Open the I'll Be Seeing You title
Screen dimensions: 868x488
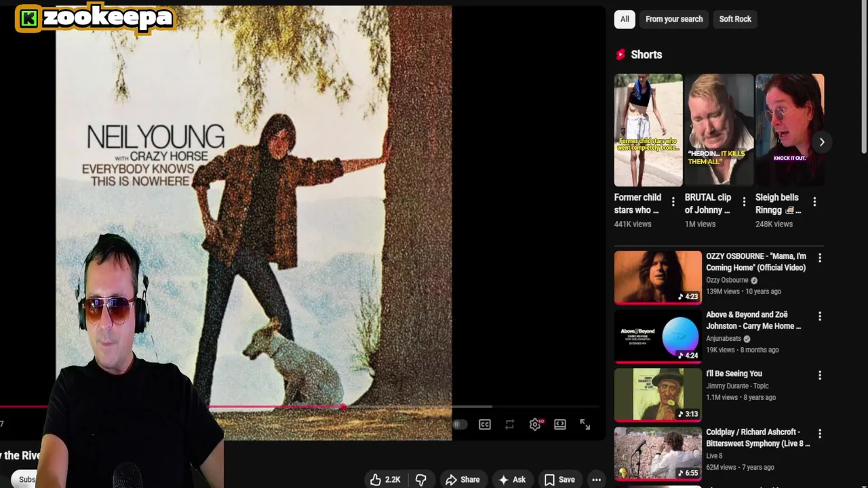(x=734, y=373)
